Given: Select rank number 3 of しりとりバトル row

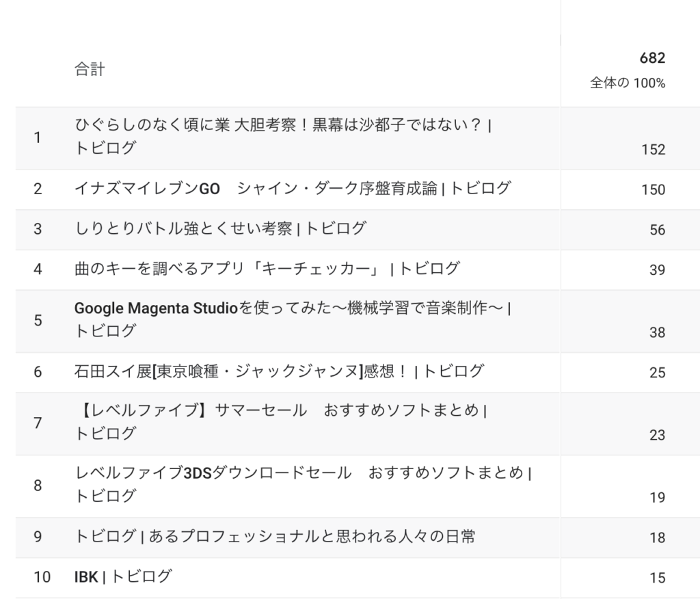Looking at the screenshot, I should point(38,229).
